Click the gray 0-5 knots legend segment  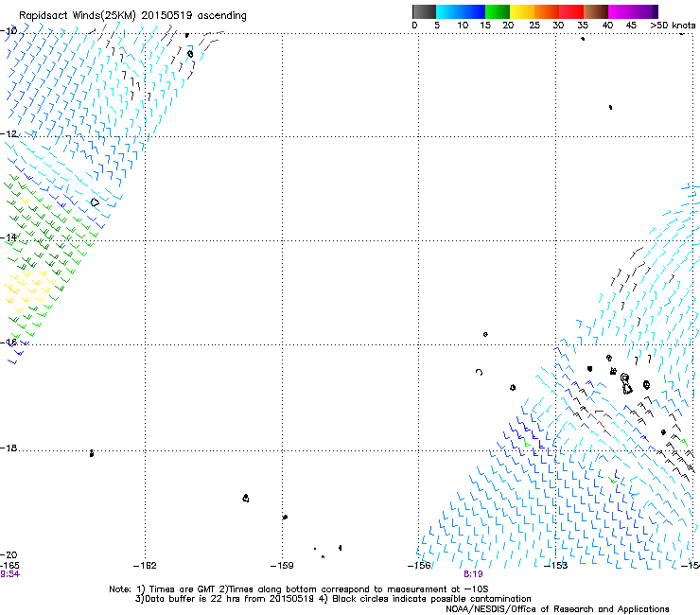pyautogui.click(x=424, y=11)
